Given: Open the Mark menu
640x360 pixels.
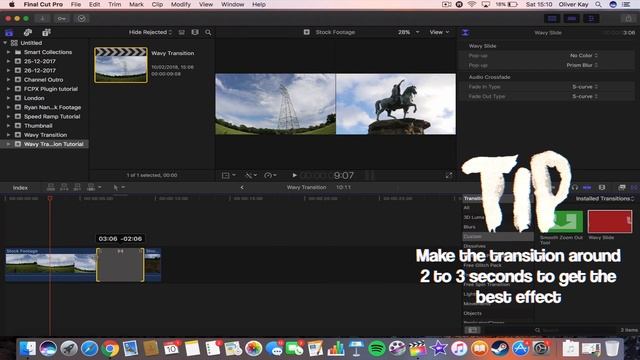Looking at the screenshot, I should (136, 4).
